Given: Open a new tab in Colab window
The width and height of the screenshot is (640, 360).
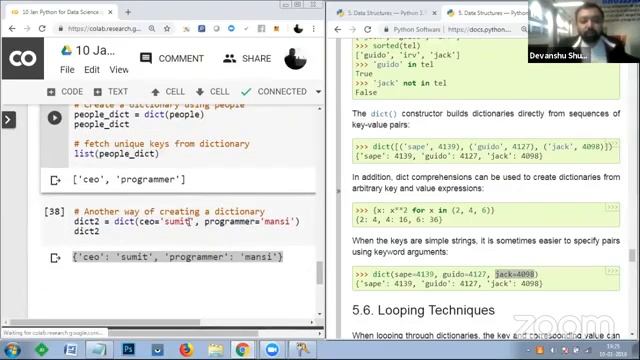Looking at the screenshot, I should [128, 12].
